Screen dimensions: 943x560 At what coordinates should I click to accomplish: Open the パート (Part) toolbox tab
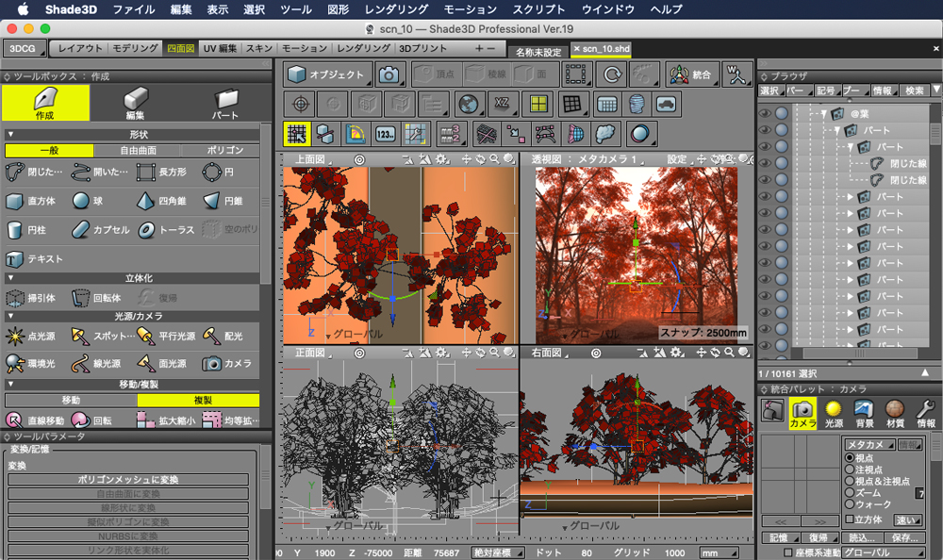click(225, 103)
